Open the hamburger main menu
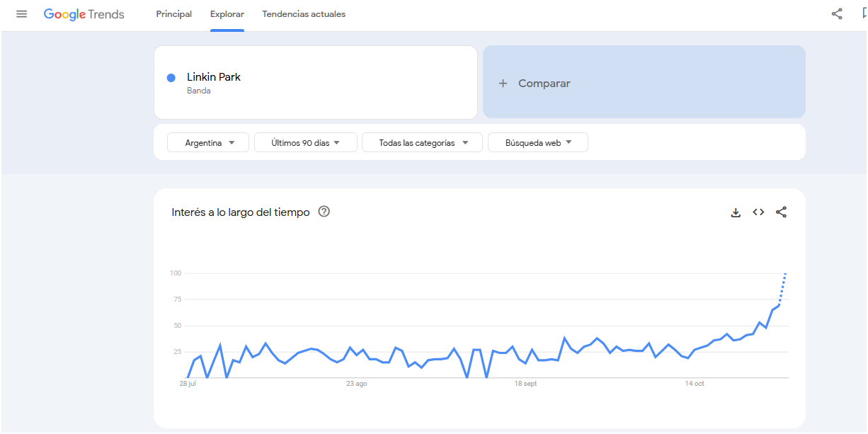The width and height of the screenshot is (868, 434). coord(22,14)
